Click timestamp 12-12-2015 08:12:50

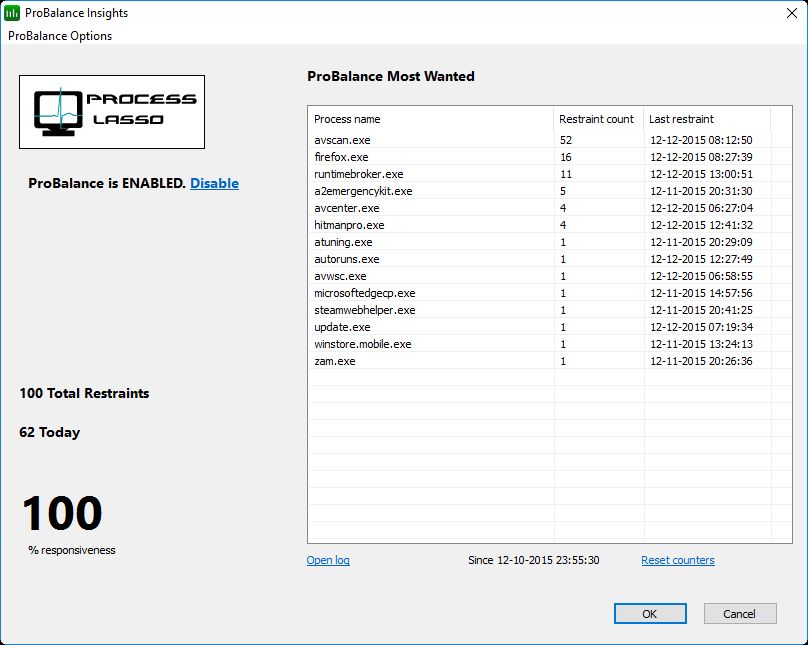701,140
